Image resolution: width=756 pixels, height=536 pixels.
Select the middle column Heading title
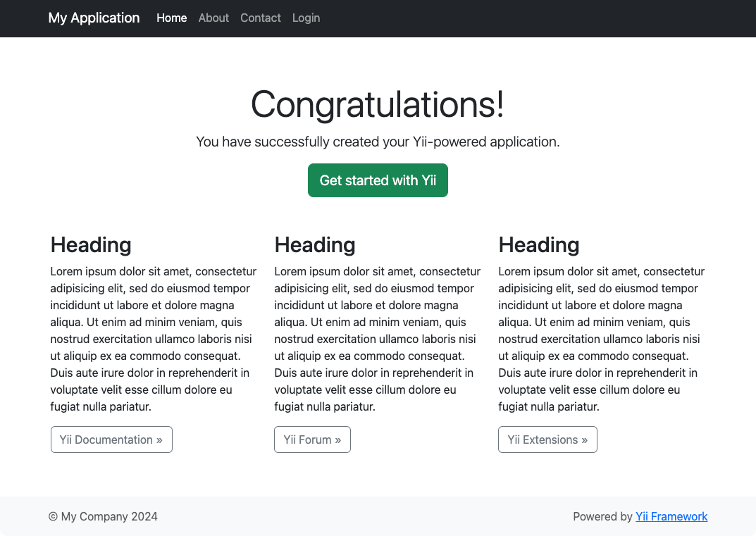pos(315,244)
